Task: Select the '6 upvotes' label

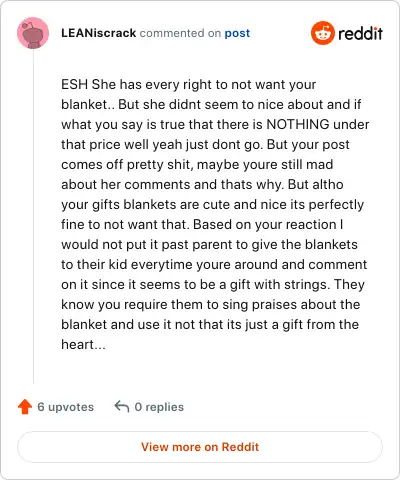Action: click(65, 407)
